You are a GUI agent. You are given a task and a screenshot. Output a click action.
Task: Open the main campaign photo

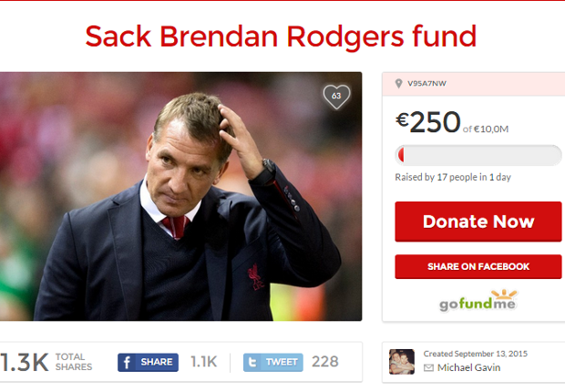click(x=180, y=196)
